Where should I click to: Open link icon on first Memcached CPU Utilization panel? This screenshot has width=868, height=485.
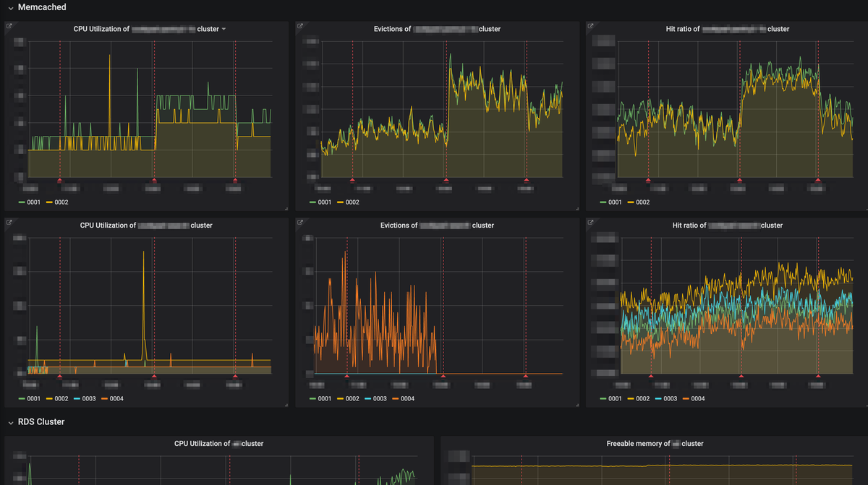tap(9, 26)
